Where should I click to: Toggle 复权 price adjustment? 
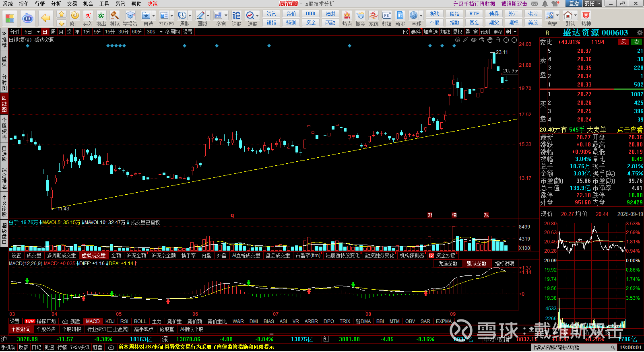coord(457,32)
